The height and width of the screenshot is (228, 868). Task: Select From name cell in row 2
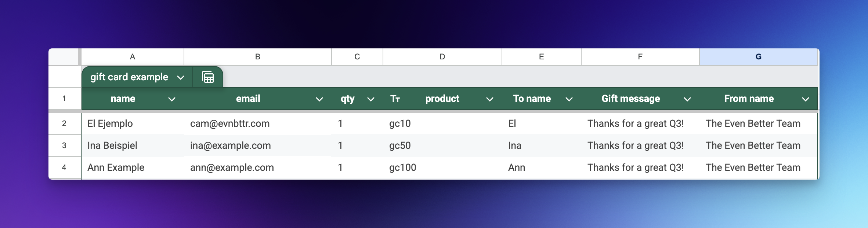point(759,124)
